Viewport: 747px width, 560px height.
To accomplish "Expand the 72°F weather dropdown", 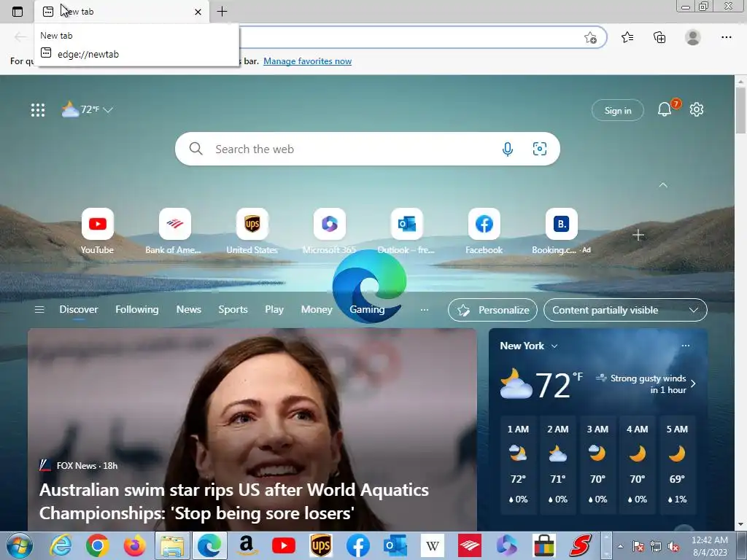I will pos(88,109).
